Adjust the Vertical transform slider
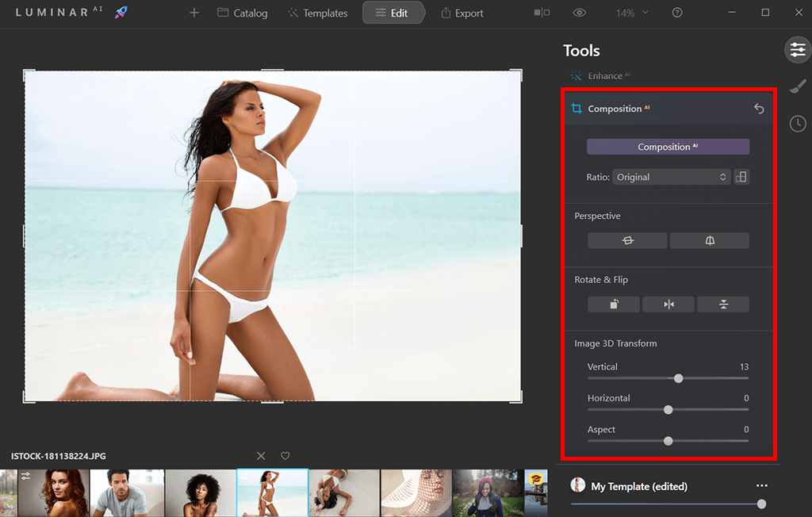Image resolution: width=812 pixels, height=517 pixels. 679,378
